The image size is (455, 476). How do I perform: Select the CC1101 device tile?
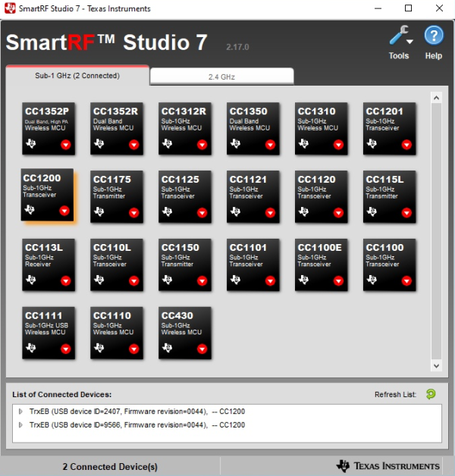253,265
